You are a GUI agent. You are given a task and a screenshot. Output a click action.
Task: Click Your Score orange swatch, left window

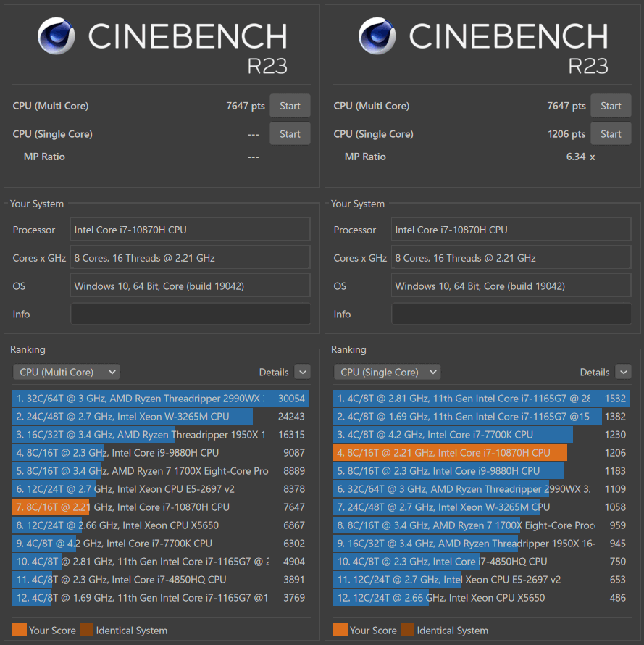[20, 630]
